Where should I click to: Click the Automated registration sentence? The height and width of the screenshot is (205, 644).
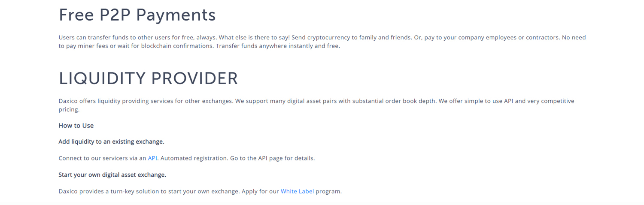[x=194, y=158]
